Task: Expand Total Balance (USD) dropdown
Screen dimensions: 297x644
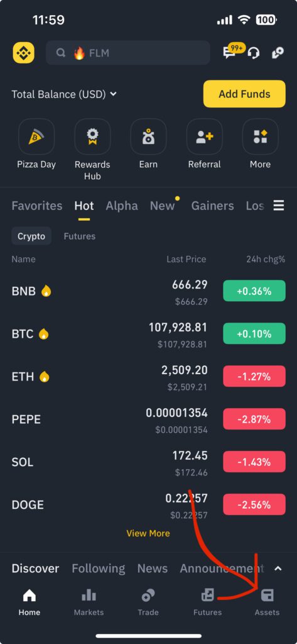Action: (65, 94)
